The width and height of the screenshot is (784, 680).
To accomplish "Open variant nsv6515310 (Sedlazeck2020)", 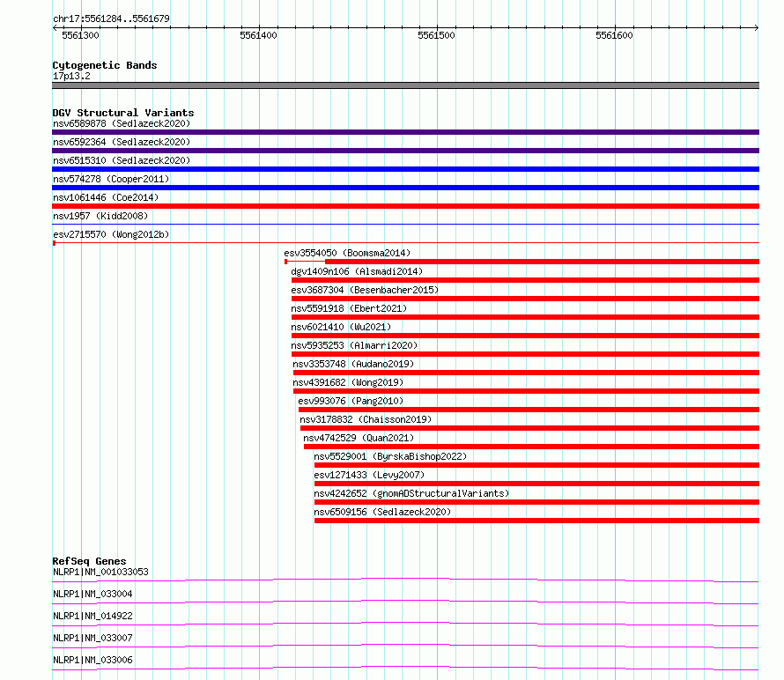I will (x=122, y=160).
